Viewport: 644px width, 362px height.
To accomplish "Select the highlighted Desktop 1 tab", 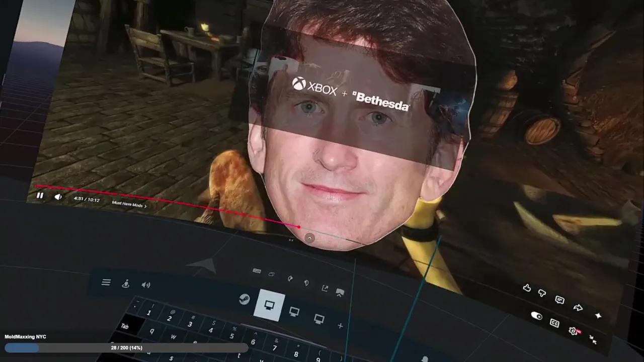I will [x=269, y=305].
